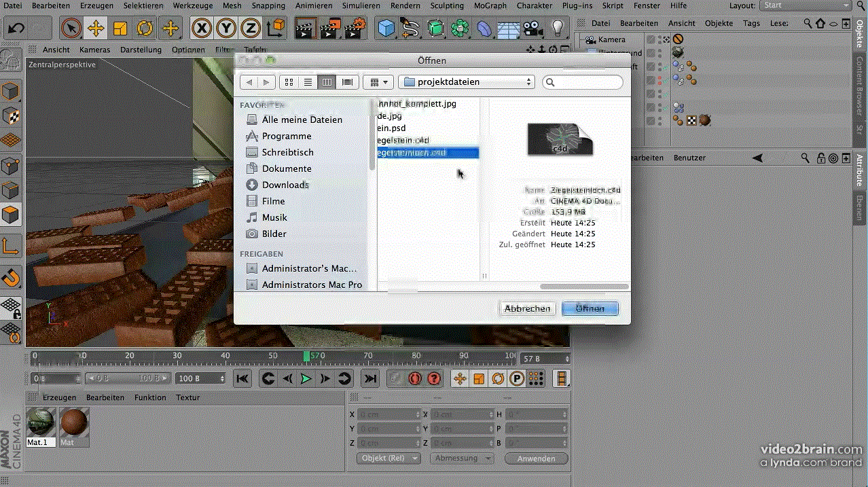868x487 pixels.
Task: Open Erzeugen menu in material manager
Action: pyautogui.click(x=59, y=397)
